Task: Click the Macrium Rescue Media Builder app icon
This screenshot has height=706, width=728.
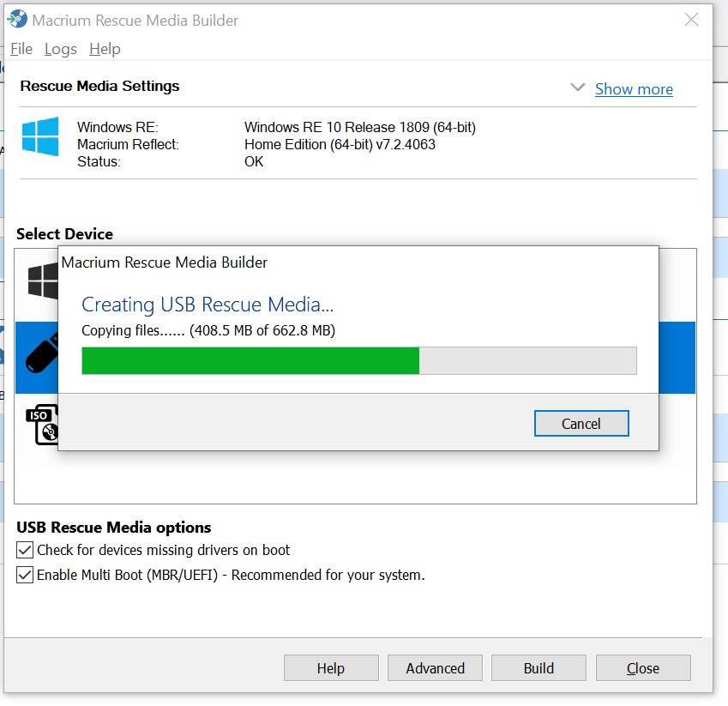Action: (x=17, y=19)
